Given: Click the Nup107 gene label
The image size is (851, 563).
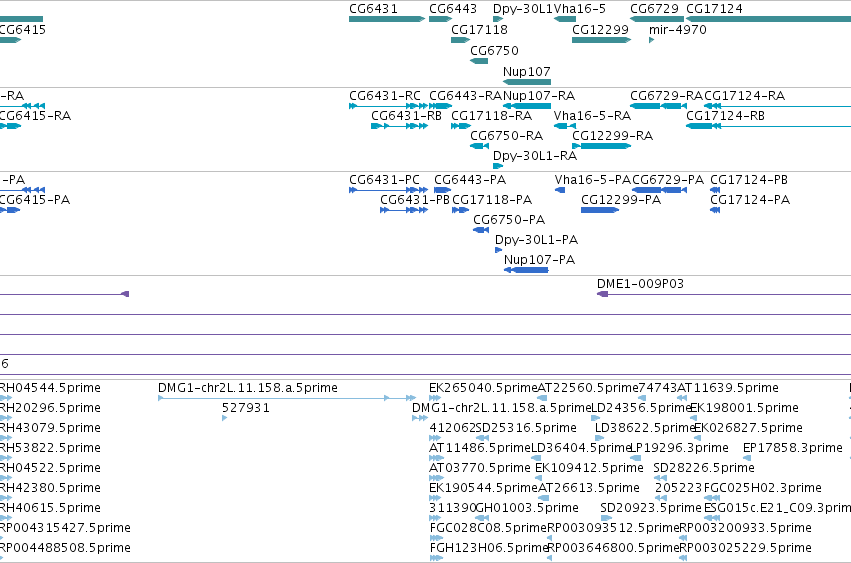Looking at the screenshot, I should 526,72.
